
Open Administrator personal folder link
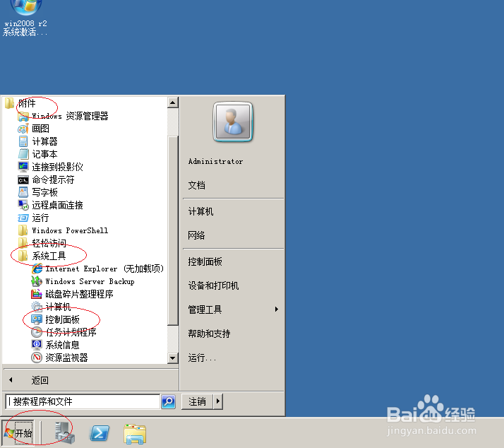point(216,162)
